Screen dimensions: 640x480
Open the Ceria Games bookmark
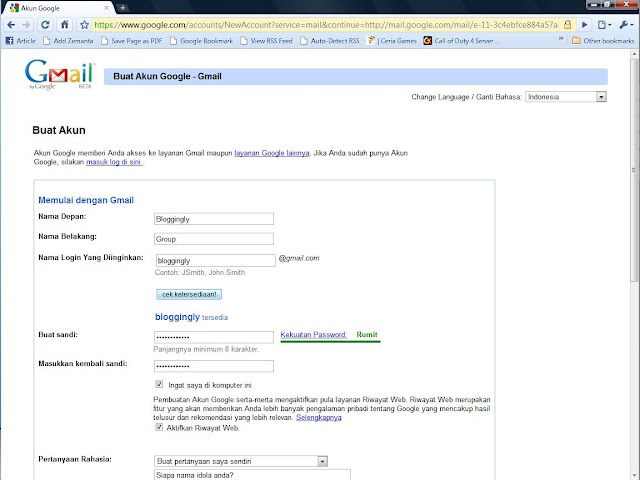(392, 41)
